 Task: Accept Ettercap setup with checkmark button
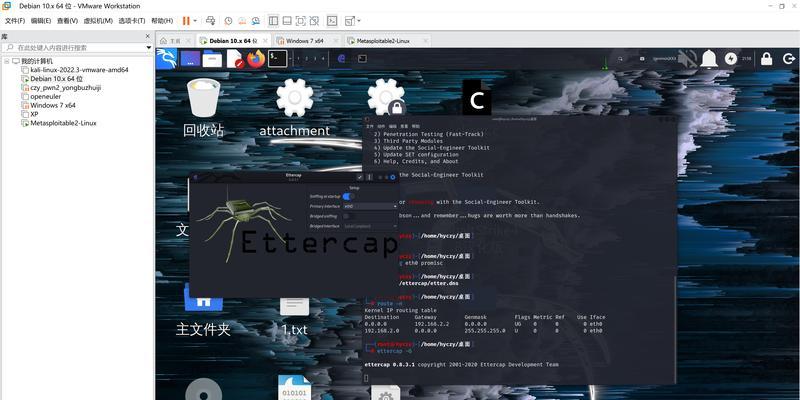(x=360, y=177)
